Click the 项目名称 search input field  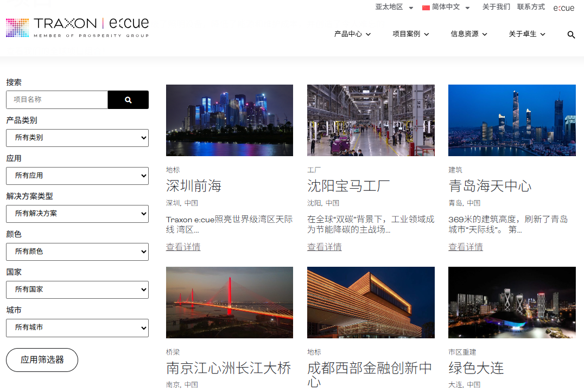[56, 100]
